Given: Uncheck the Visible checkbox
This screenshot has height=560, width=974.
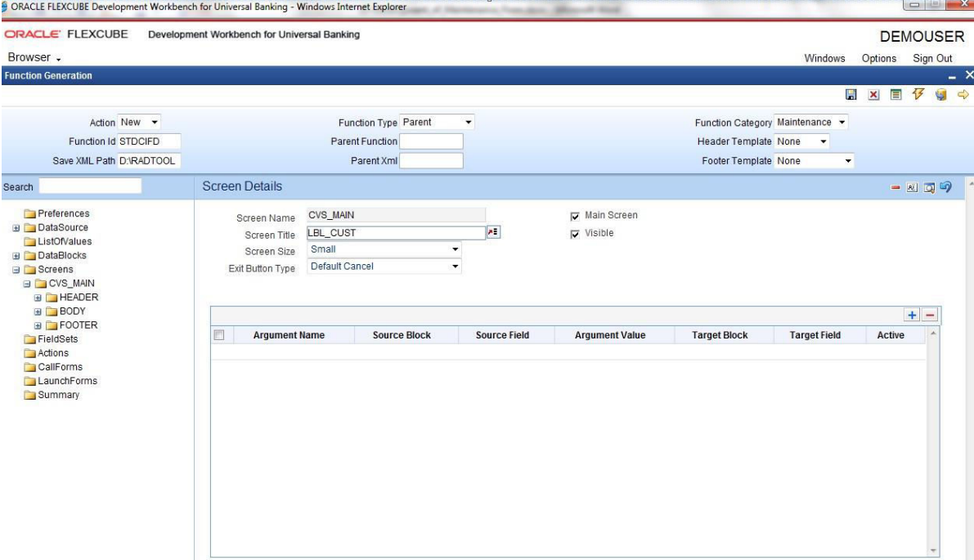Looking at the screenshot, I should pos(575,234).
